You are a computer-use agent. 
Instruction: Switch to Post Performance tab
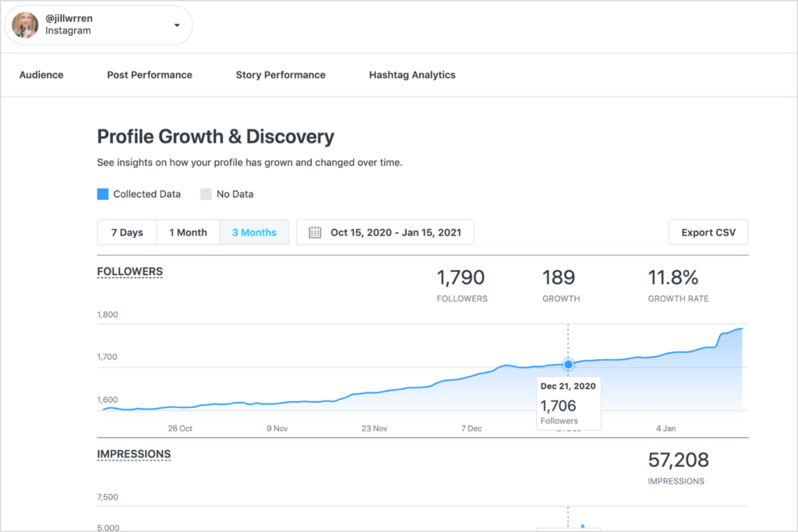tap(150, 75)
